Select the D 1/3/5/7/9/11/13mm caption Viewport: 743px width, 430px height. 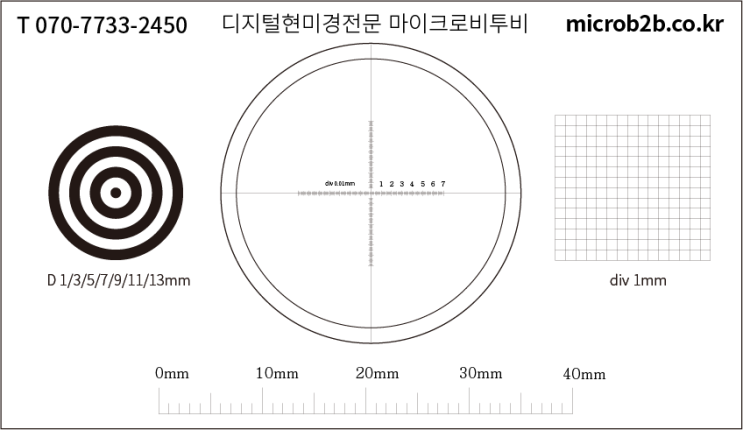tap(118, 280)
